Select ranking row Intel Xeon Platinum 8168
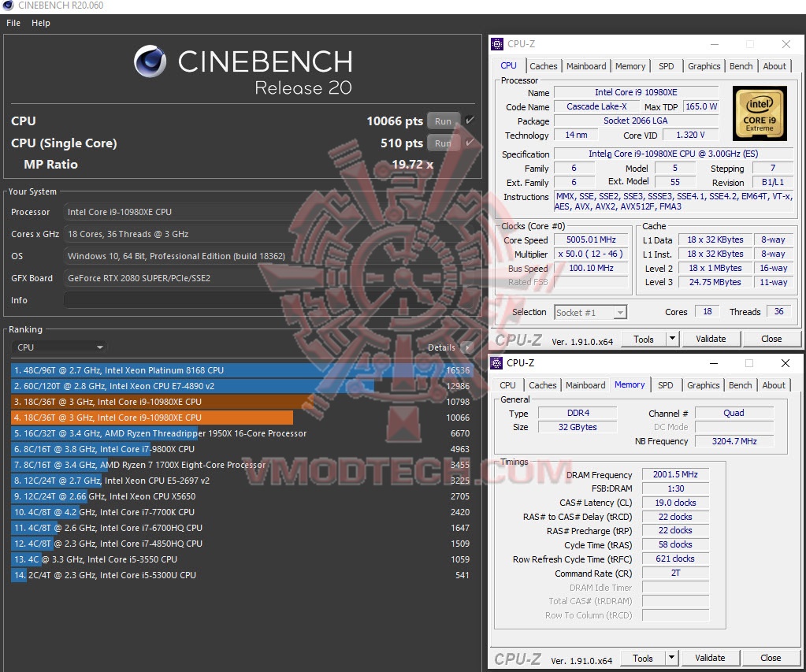Viewport: 806px width, 672px height. (242, 370)
